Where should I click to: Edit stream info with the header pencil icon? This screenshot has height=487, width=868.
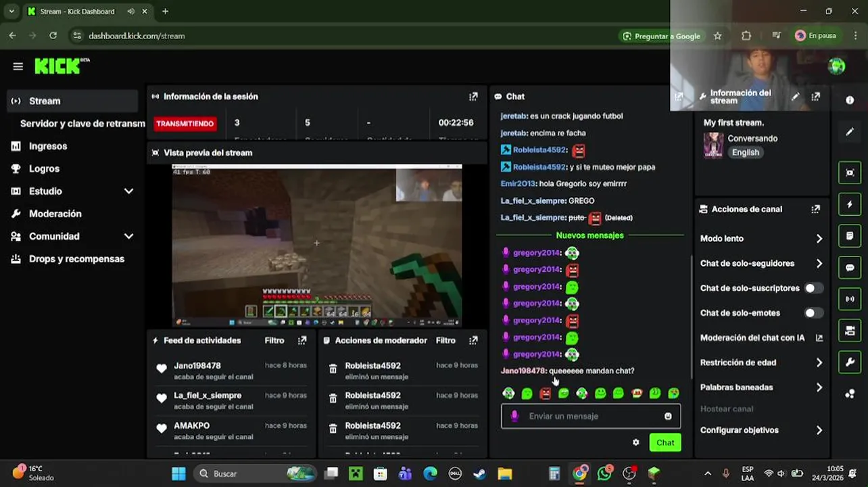[796, 97]
